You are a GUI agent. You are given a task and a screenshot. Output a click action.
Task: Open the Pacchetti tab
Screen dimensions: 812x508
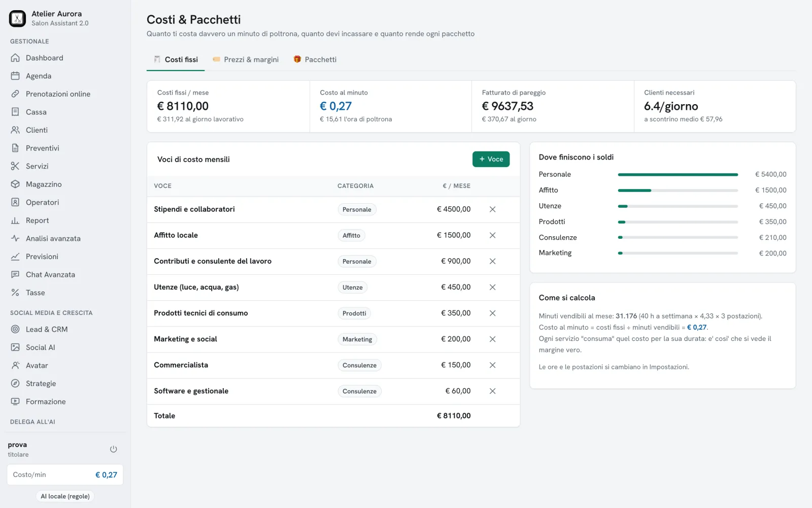click(x=315, y=59)
